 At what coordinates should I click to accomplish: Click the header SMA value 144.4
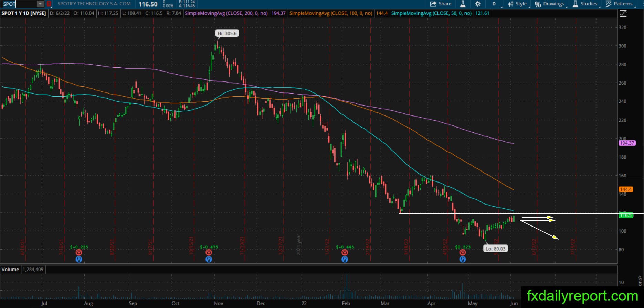coord(382,13)
